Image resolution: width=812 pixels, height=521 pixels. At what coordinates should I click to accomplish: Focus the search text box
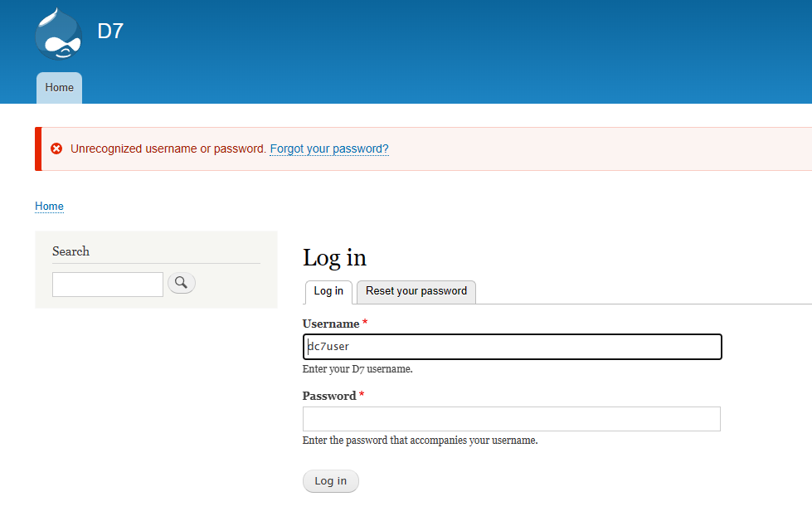pyautogui.click(x=108, y=284)
